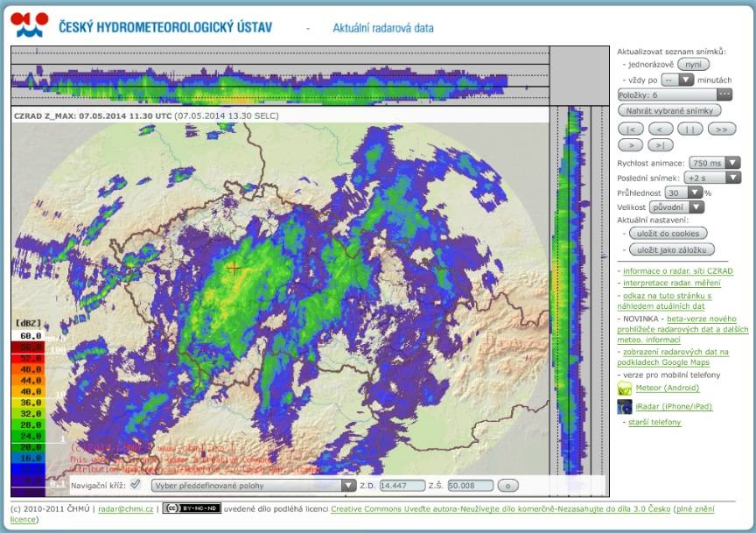Jump to first frame button
Viewport: 756px width, 533px height.
tap(631, 130)
